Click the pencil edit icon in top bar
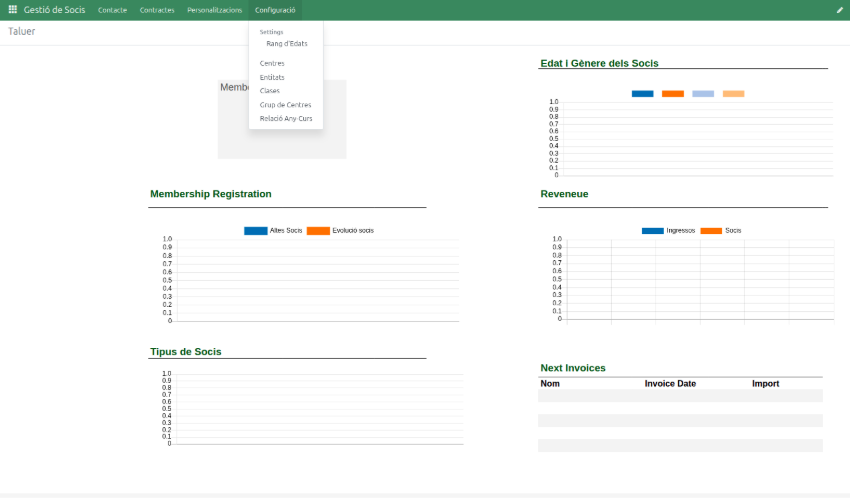 [839, 10]
